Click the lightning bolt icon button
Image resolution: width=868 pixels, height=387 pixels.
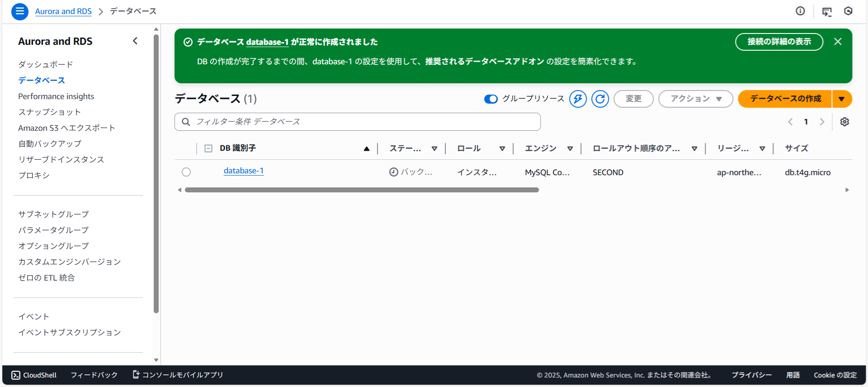pyautogui.click(x=578, y=99)
